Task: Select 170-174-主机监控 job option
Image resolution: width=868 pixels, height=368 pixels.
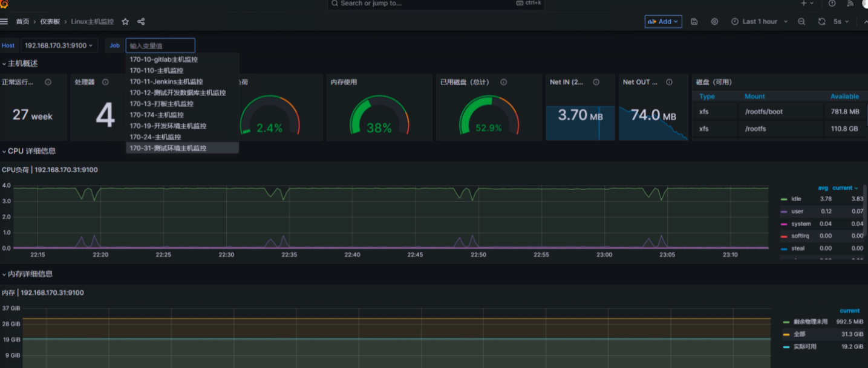Action: pos(182,115)
